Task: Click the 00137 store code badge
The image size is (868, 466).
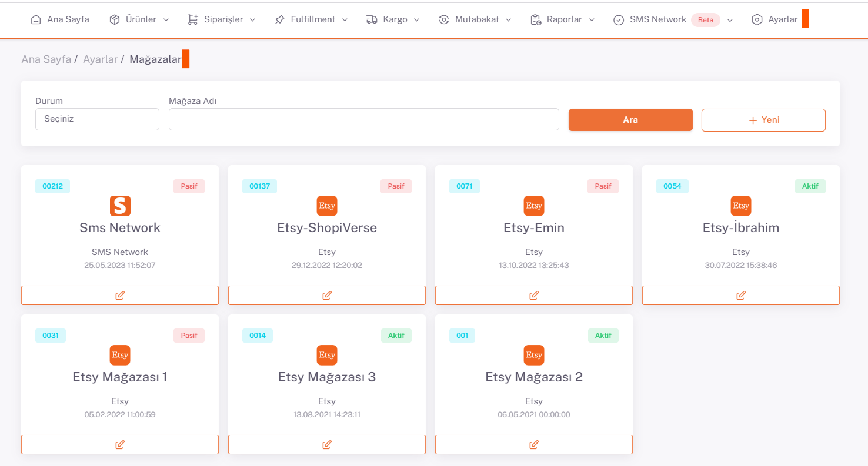Action: click(x=259, y=186)
